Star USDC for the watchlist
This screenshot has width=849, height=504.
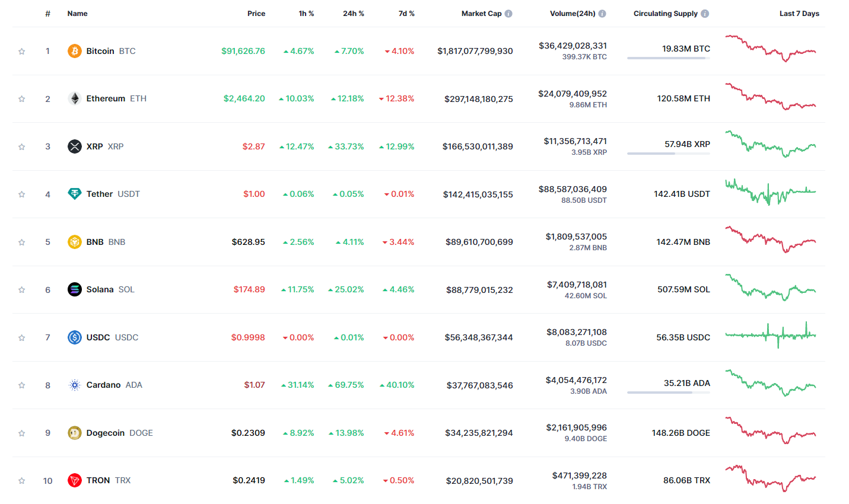coord(22,338)
